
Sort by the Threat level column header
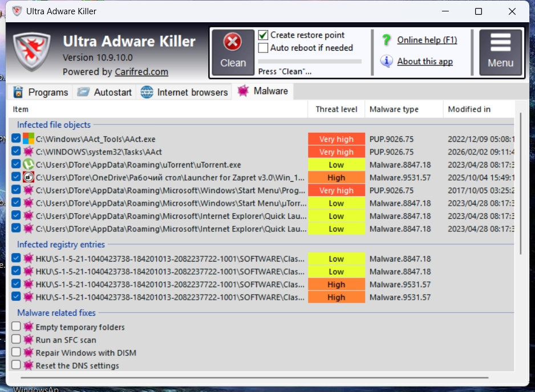[x=337, y=109]
